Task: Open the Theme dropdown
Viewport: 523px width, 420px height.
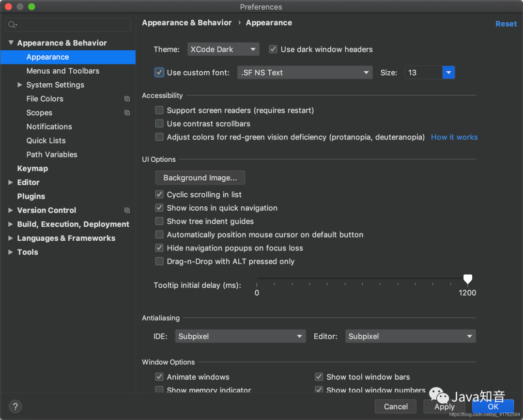Action: (x=223, y=49)
